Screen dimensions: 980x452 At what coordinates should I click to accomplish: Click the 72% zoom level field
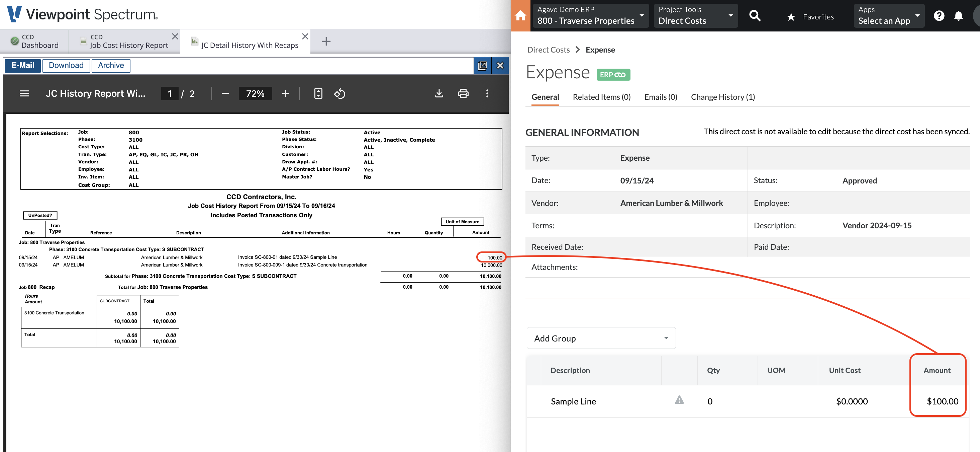point(255,94)
